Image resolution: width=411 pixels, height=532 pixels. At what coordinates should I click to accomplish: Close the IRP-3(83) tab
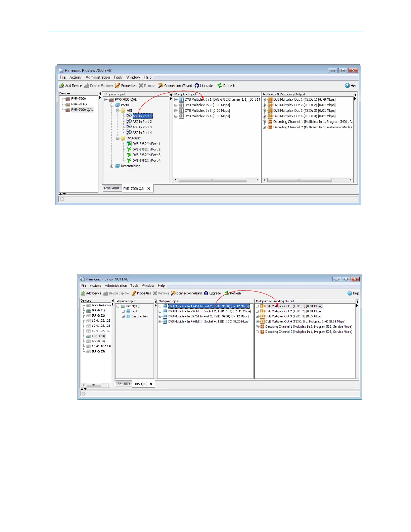(x=151, y=384)
